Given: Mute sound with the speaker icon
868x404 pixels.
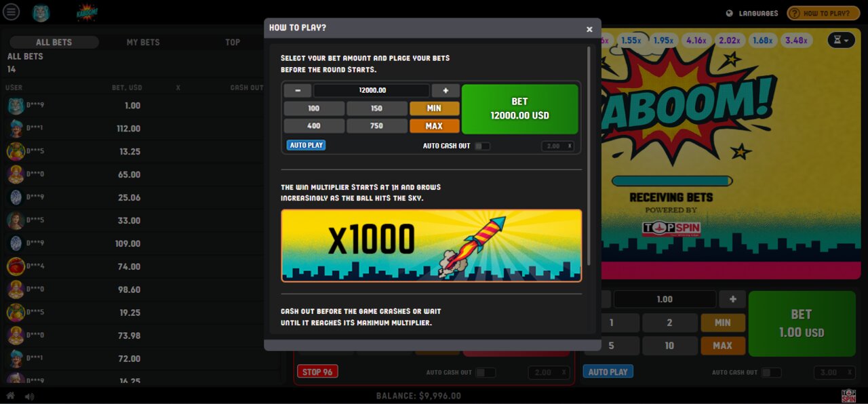Looking at the screenshot, I should [x=29, y=396].
